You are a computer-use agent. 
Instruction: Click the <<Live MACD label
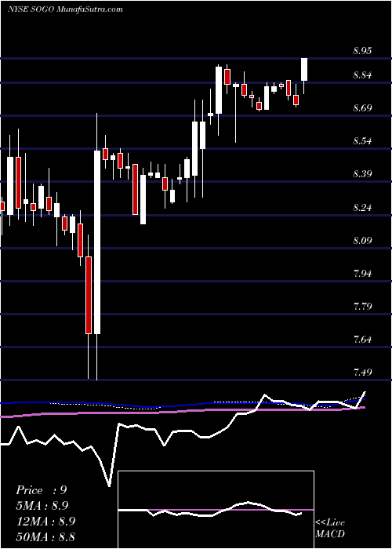point(330,529)
